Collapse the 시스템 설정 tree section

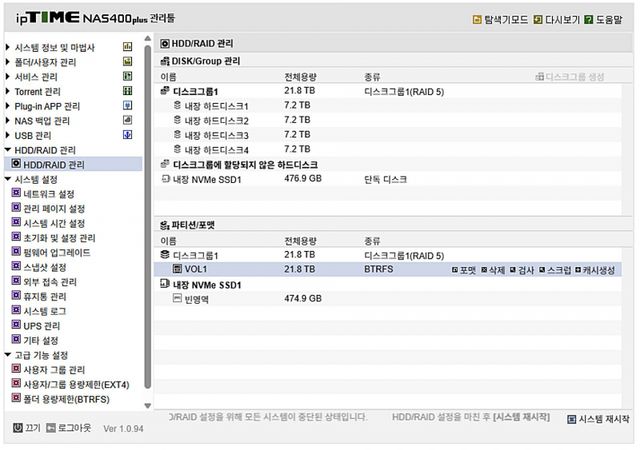point(8,179)
